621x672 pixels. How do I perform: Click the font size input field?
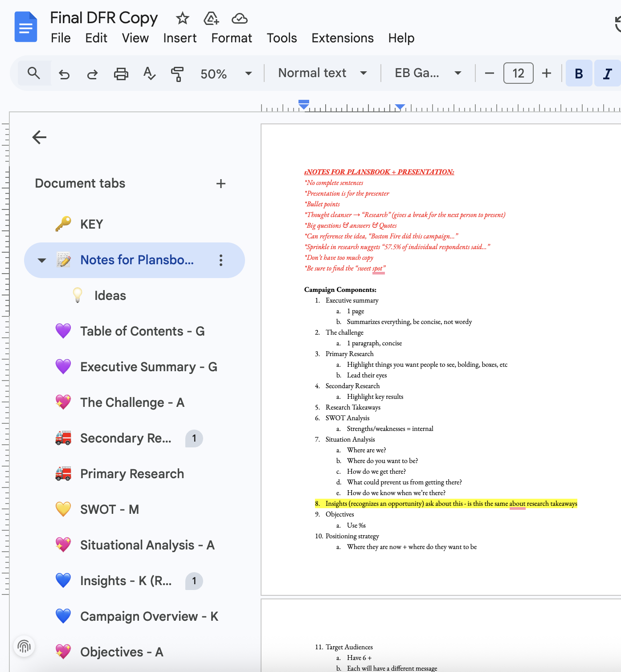click(518, 73)
